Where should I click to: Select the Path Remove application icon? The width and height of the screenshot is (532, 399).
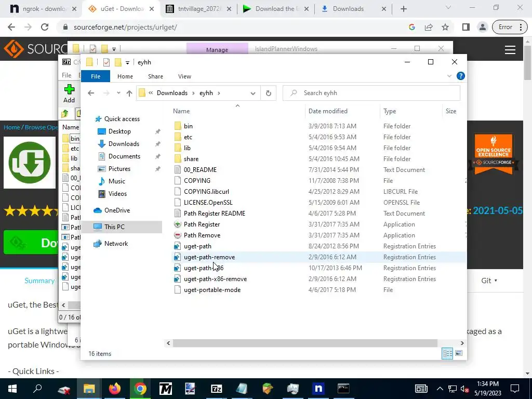pyautogui.click(x=178, y=235)
